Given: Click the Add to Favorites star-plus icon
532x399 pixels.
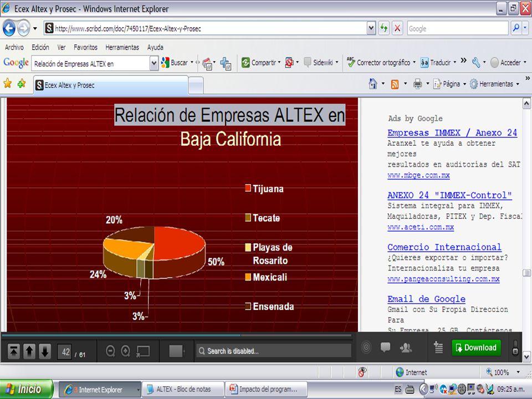Looking at the screenshot, I should point(22,84).
